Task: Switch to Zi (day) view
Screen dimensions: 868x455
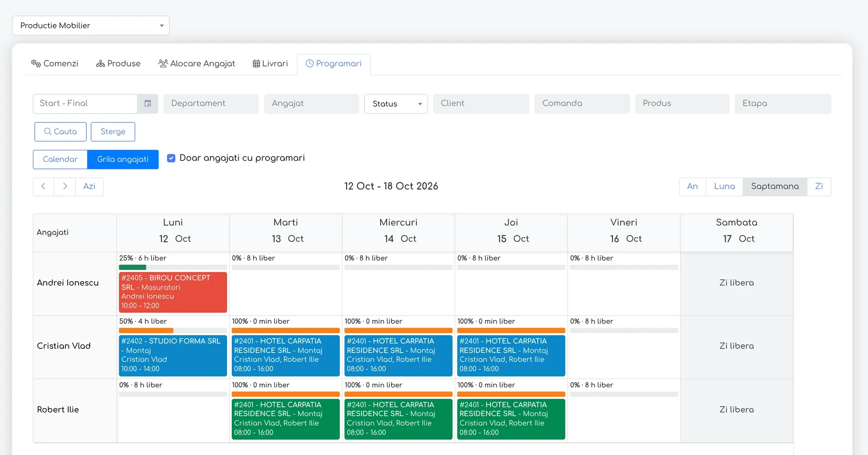Action: tap(819, 187)
